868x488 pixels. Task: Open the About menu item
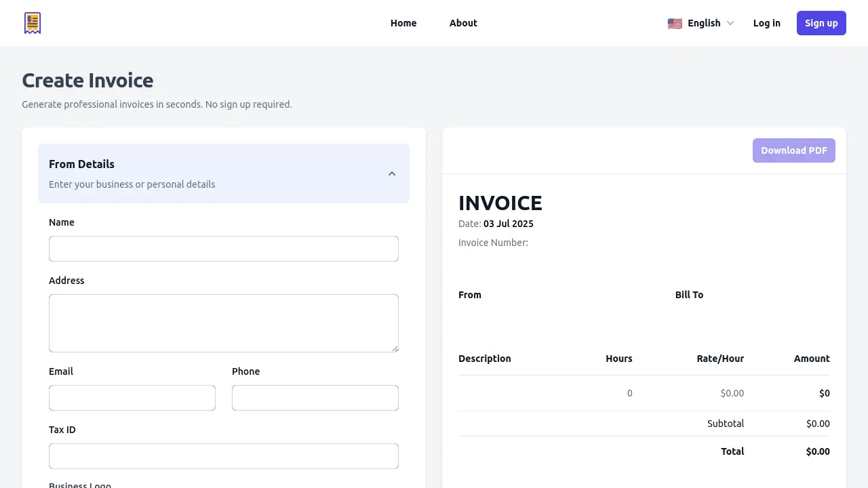pos(463,23)
